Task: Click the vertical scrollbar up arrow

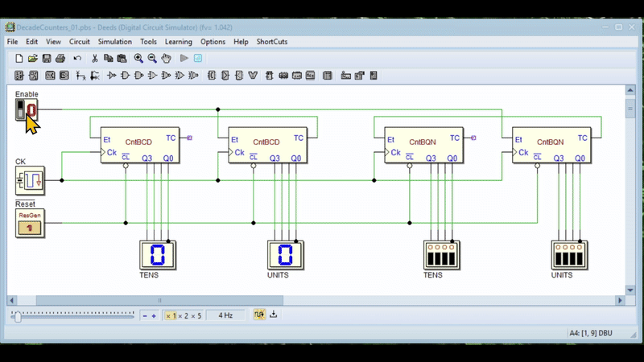Action: pos(630,90)
